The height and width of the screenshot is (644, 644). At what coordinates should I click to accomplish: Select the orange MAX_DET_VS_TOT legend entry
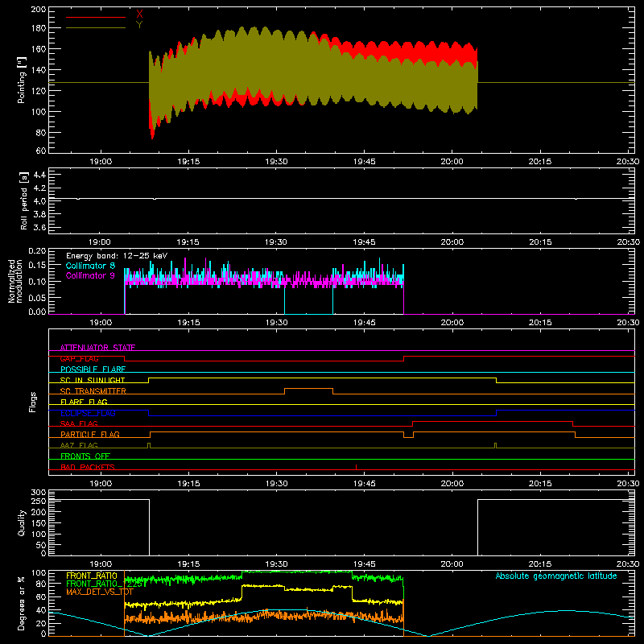pos(99,592)
